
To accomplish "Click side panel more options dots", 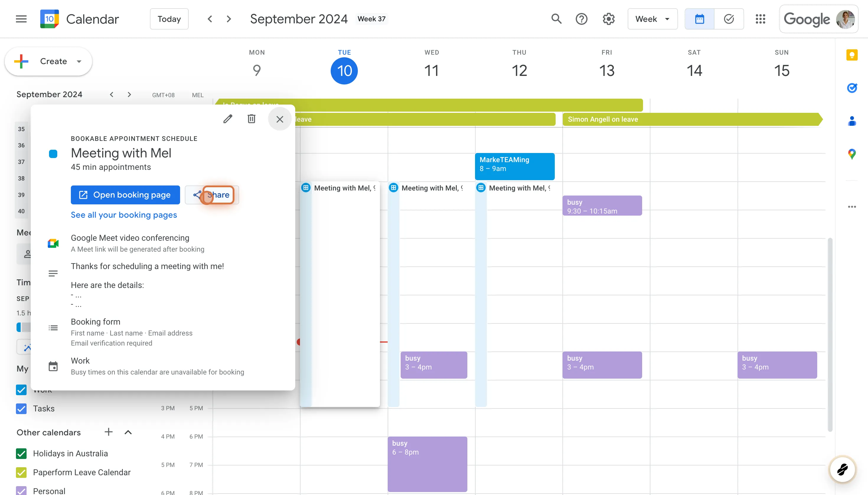I will click(852, 207).
